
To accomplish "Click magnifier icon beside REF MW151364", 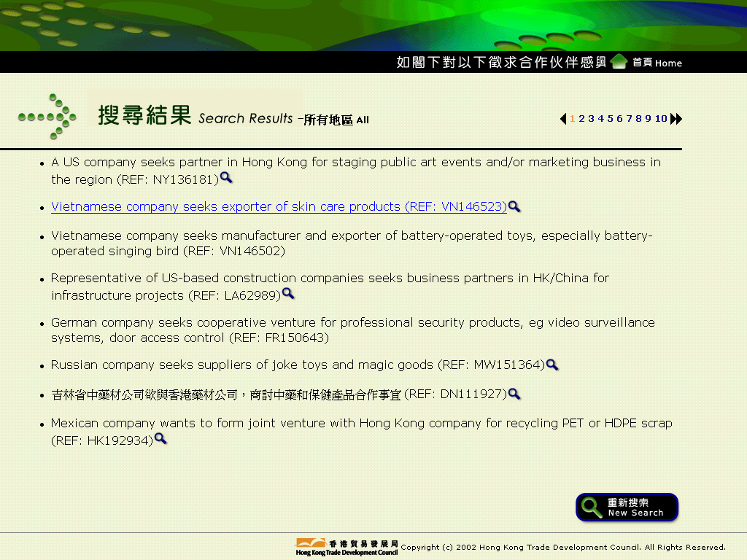I will [x=552, y=365].
